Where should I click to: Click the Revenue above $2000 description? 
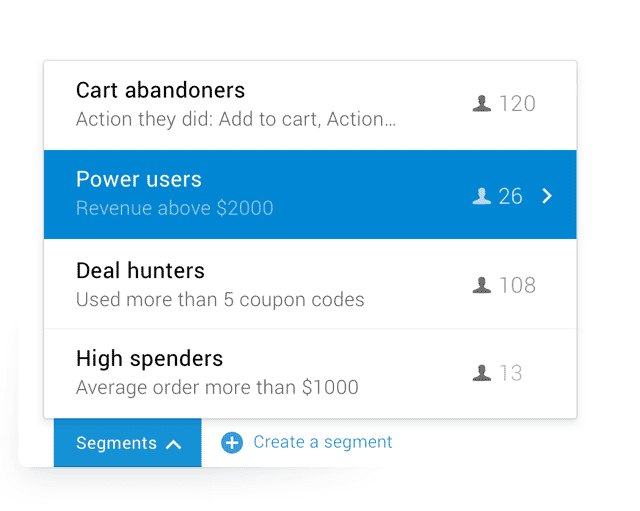click(x=175, y=208)
